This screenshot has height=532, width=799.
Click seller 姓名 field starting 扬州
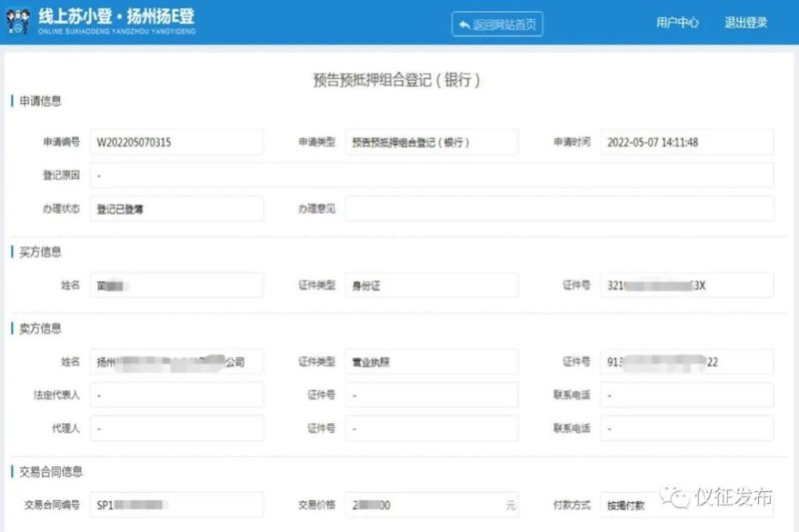coord(177,361)
